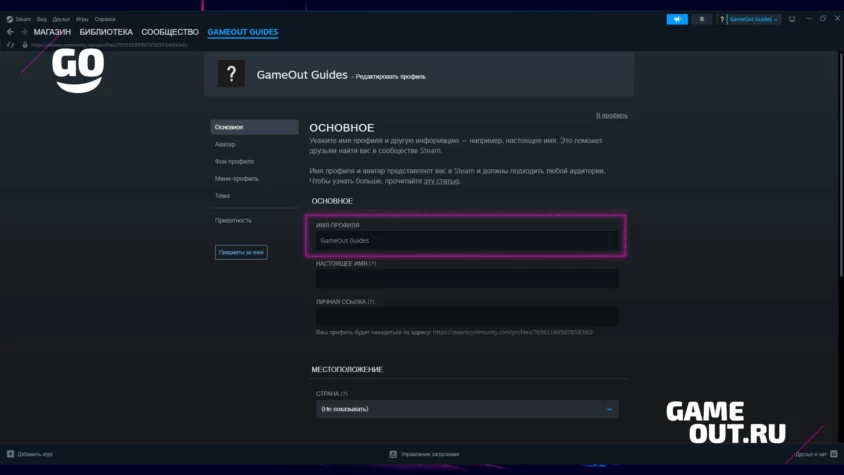The height and width of the screenshot is (475, 844).
Task: Click the Настоящее имя input field
Action: point(467,278)
